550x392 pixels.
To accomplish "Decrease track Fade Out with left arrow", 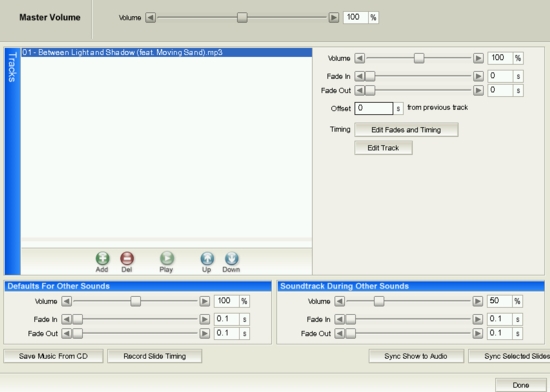I will [360, 90].
